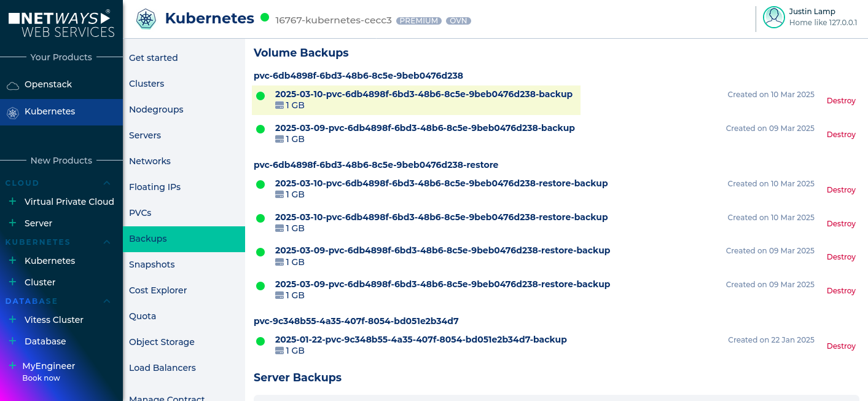Click the green cluster status dot in header
Viewport: 868px width, 401px height.
[x=265, y=17]
